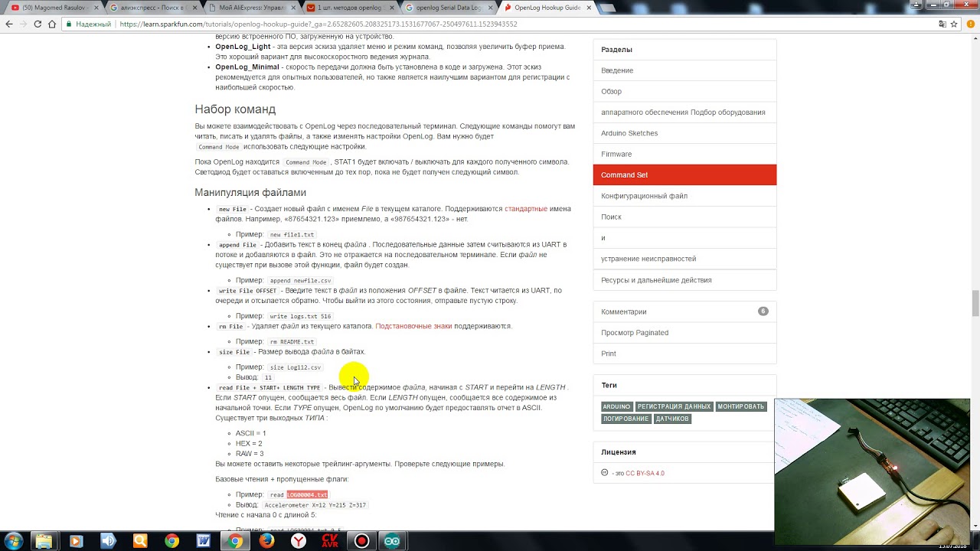Click the comments count badge 6
980x551 pixels.
[x=763, y=311]
